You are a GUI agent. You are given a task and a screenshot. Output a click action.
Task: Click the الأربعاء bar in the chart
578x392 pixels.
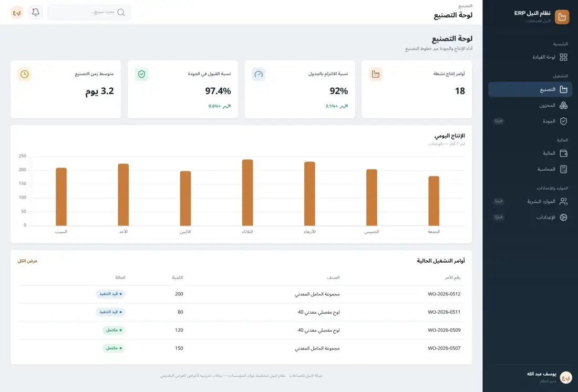(x=309, y=193)
